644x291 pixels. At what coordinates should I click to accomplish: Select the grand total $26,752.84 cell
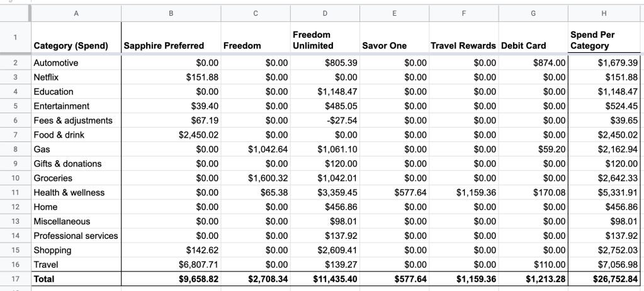pyautogui.click(x=604, y=278)
